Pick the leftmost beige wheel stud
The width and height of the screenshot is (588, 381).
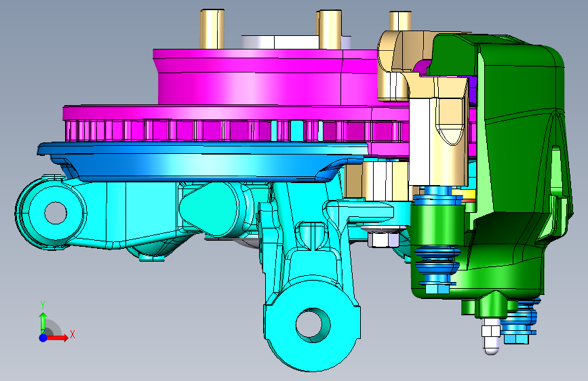(x=212, y=29)
